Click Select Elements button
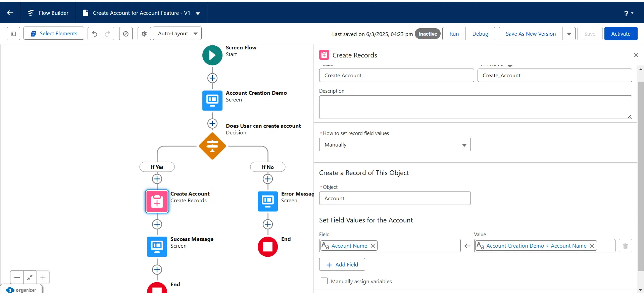644x293 pixels. [54, 34]
